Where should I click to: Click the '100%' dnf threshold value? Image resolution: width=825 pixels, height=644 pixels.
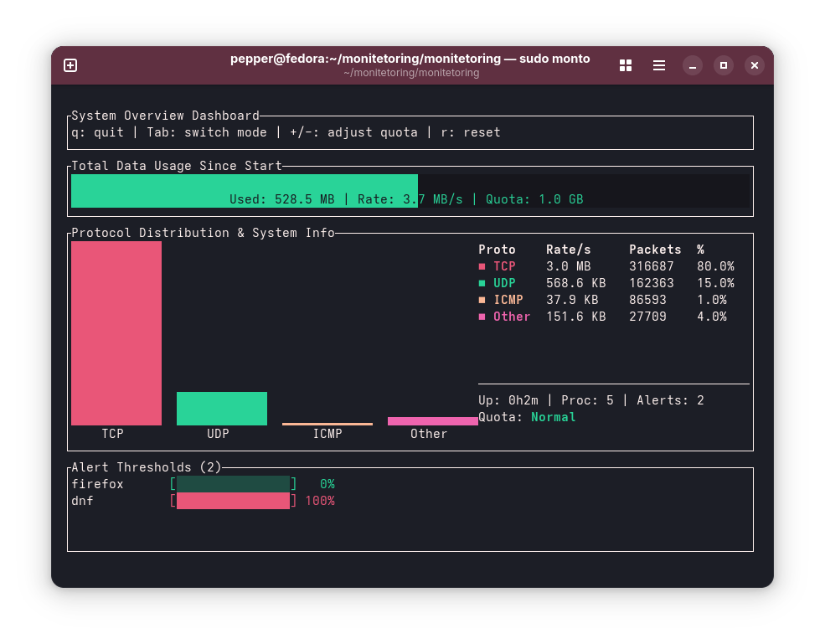320,501
